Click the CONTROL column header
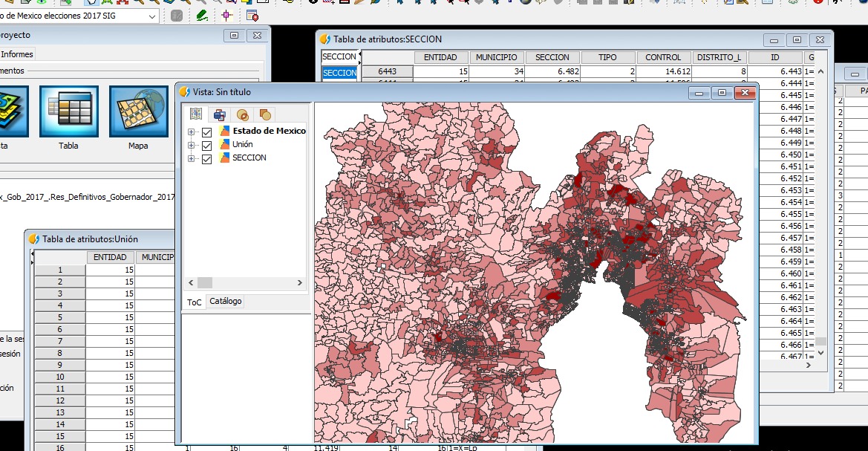This screenshot has width=868, height=451. 663,57
